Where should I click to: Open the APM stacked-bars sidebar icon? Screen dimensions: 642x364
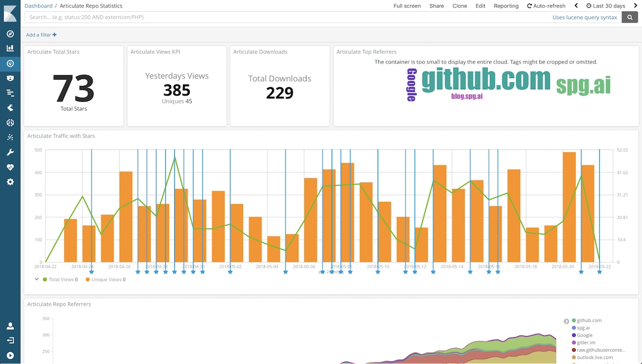point(10,93)
